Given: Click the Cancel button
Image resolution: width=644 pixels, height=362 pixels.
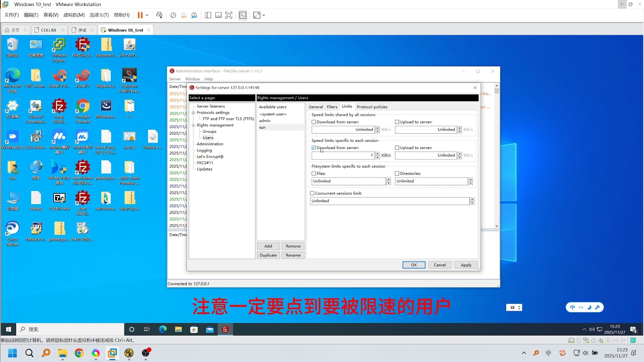Looking at the screenshot, I should pos(440,265).
